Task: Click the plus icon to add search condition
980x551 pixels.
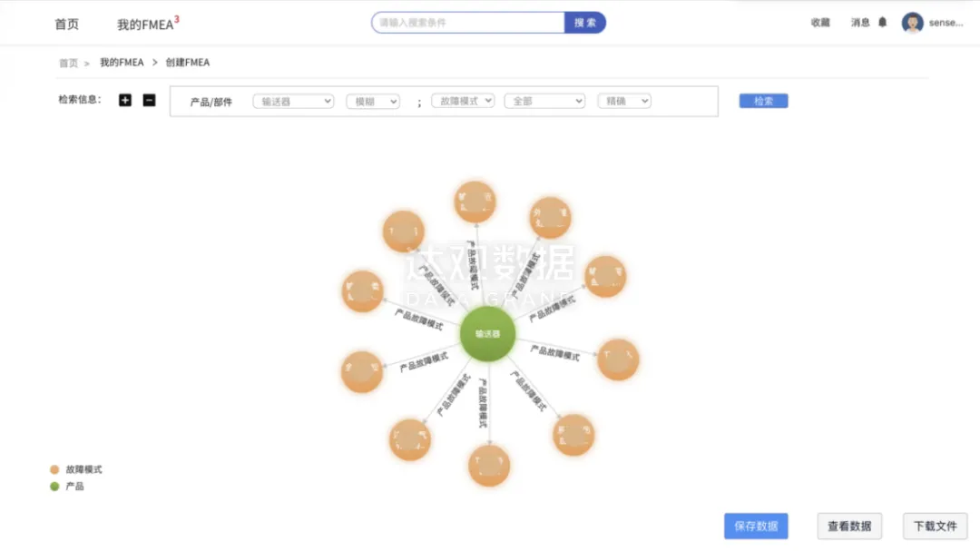Action: [x=125, y=100]
